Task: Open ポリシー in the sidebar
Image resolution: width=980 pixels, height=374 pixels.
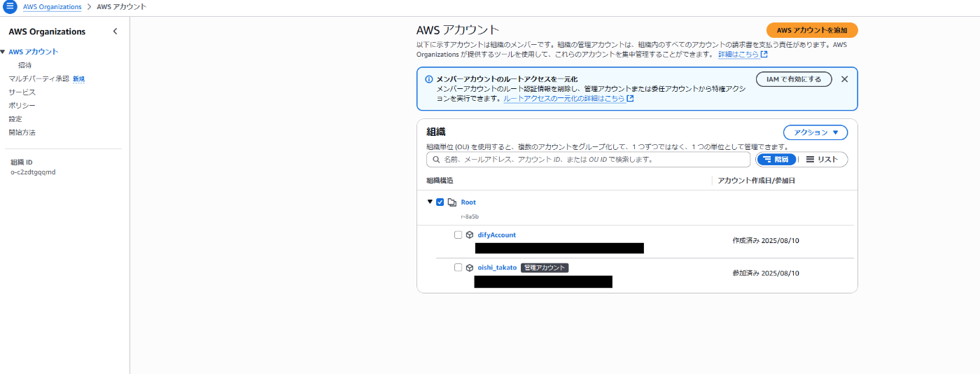Action: tap(22, 105)
